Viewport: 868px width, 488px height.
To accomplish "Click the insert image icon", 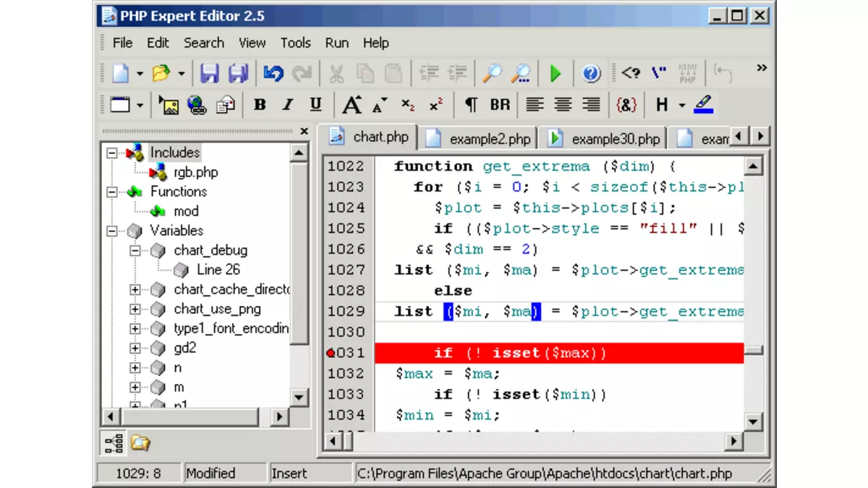I will (x=169, y=106).
